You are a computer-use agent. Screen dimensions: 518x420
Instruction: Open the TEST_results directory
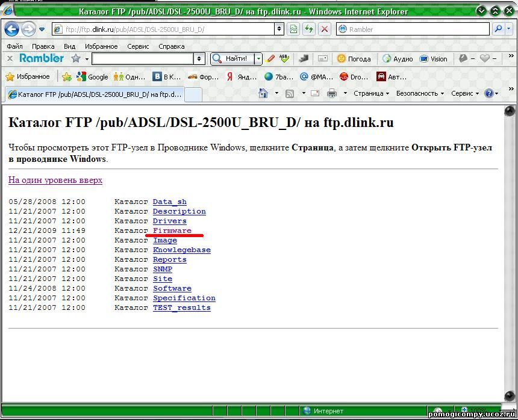pos(182,307)
